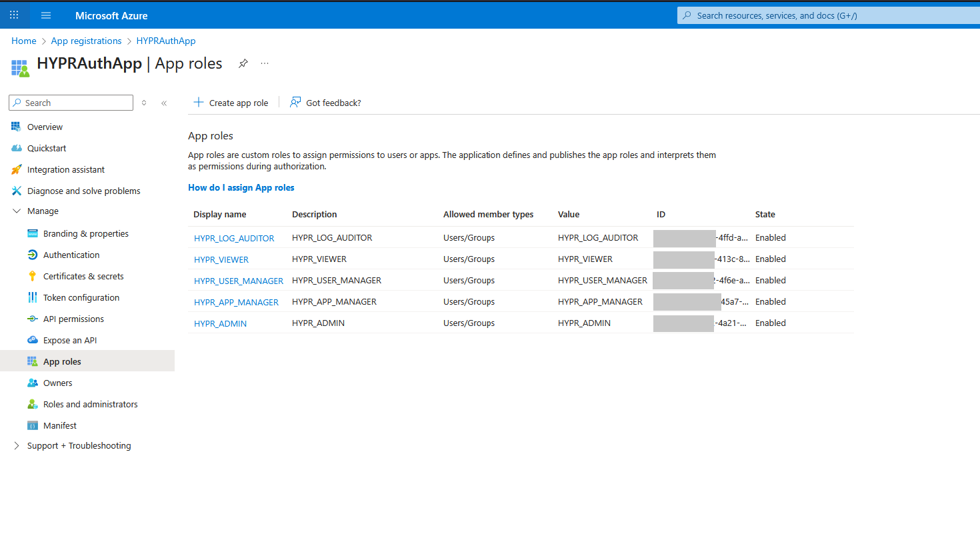Expand Support + Troubleshooting section

pos(17,445)
